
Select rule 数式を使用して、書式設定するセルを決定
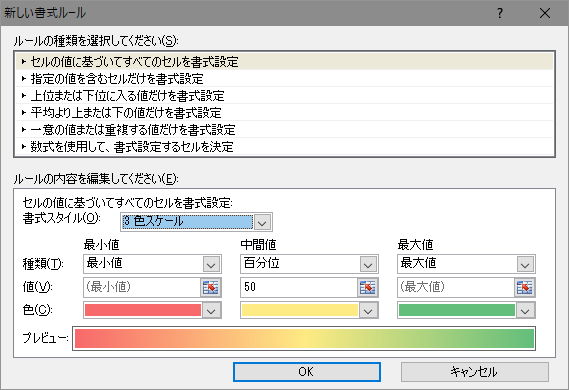click(x=284, y=147)
